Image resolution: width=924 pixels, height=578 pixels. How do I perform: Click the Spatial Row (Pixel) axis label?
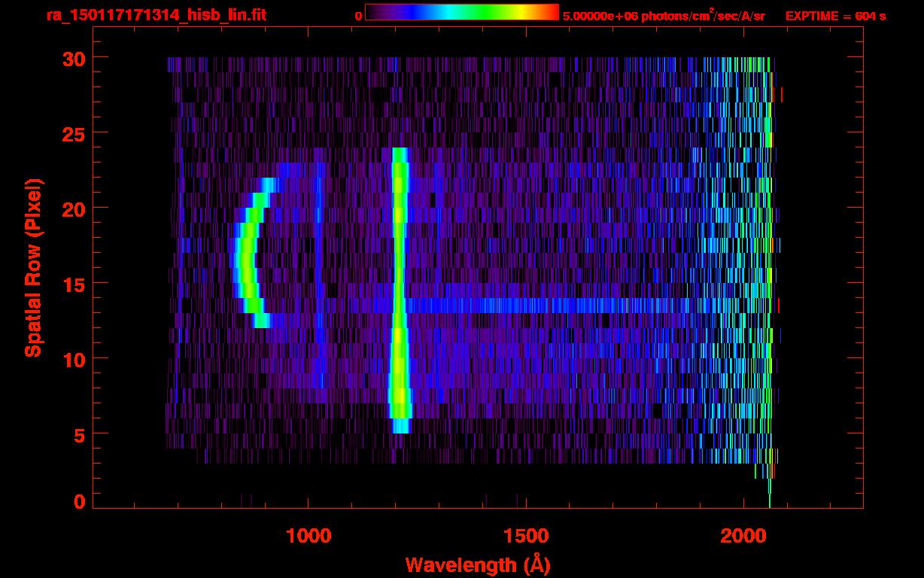tap(33, 267)
